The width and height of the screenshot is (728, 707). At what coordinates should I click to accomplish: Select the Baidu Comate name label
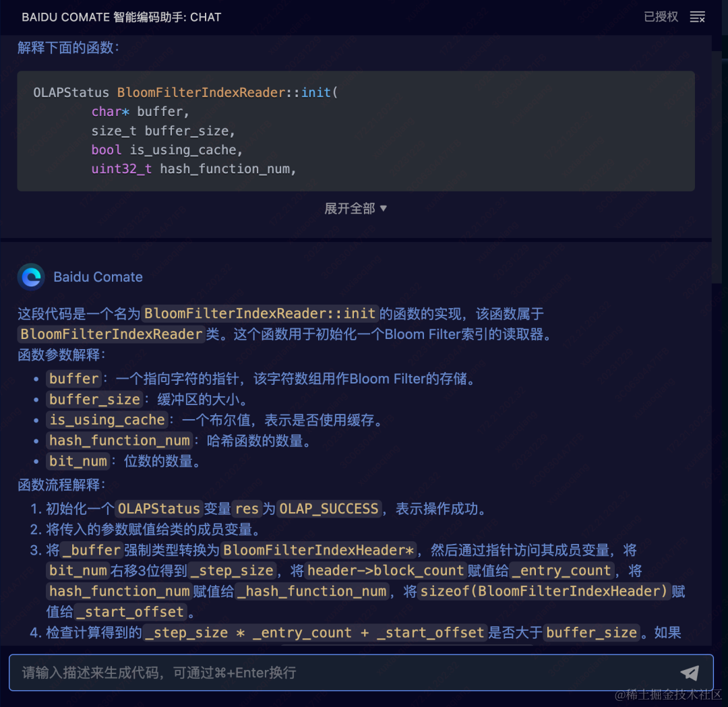(x=98, y=276)
